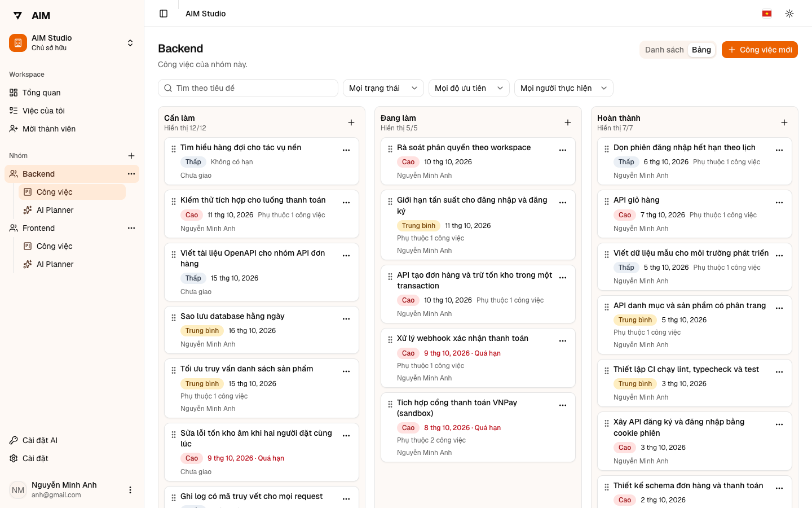Open the Vietnamese flag language selector
This screenshot has height=508, width=812.
767,14
